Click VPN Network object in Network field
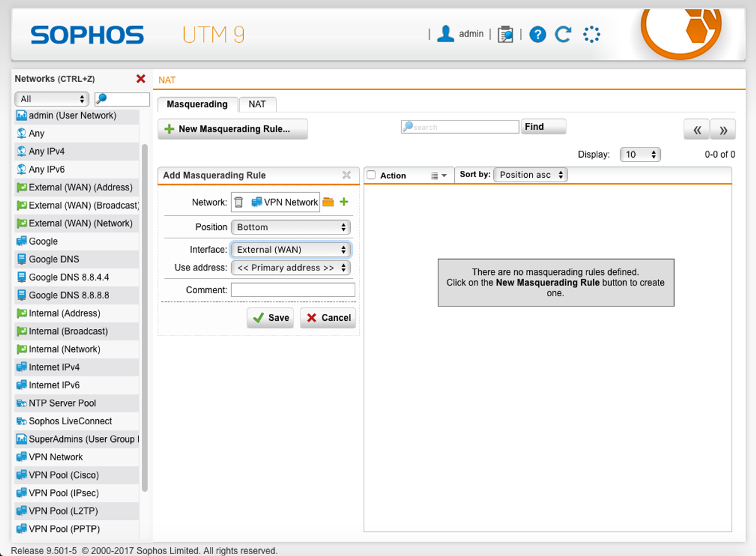The width and height of the screenshot is (756, 556). point(285,202)
